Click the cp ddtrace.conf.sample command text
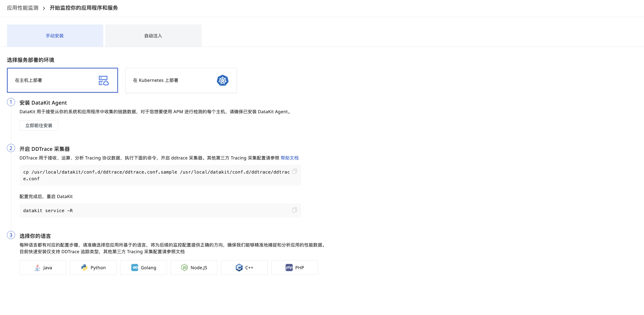 [157, 175]
